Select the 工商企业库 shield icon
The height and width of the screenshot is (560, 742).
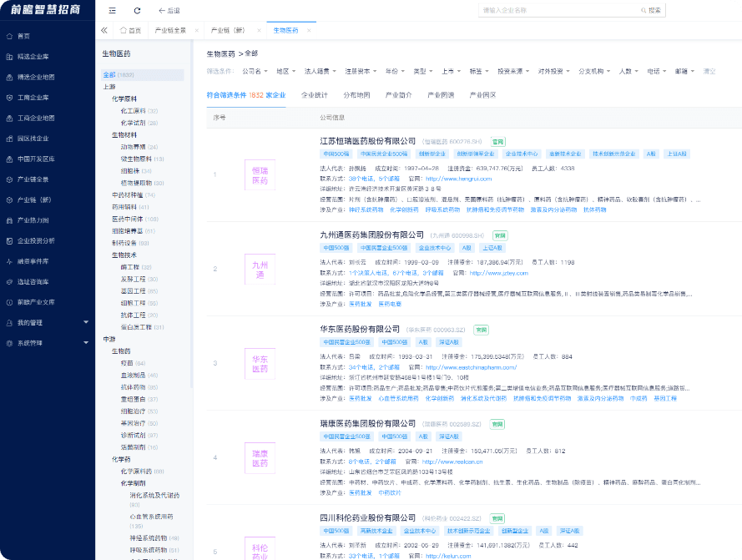pyautogui.click(x=9, y=98)
